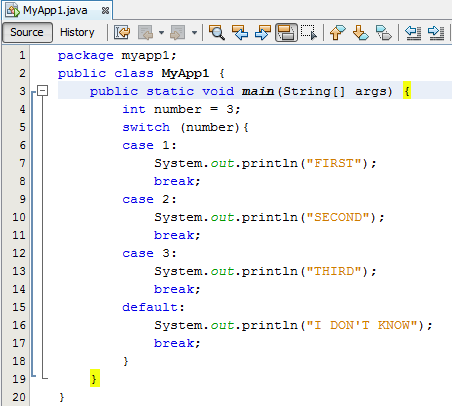
Task: Click highlighted closing brace on line 19
Action: pyautogui.click(x=95, y=378)
